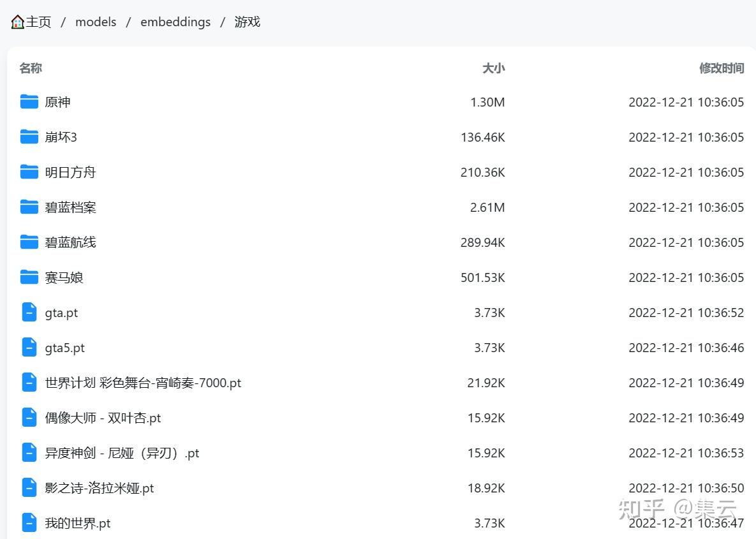The height and width of the screenshot is (539, 756).
Task: Click the 明日方舟 folder icon
Action: [29, 172]
